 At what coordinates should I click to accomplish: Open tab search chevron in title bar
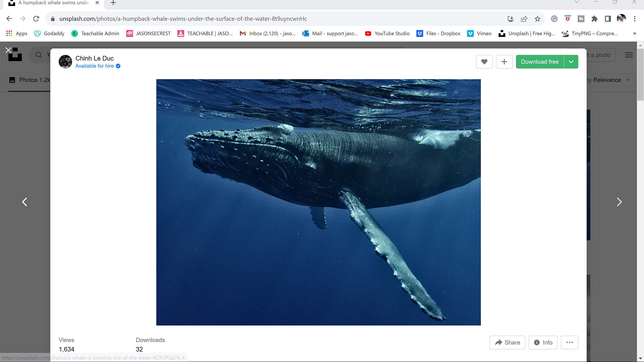[577, 2]
